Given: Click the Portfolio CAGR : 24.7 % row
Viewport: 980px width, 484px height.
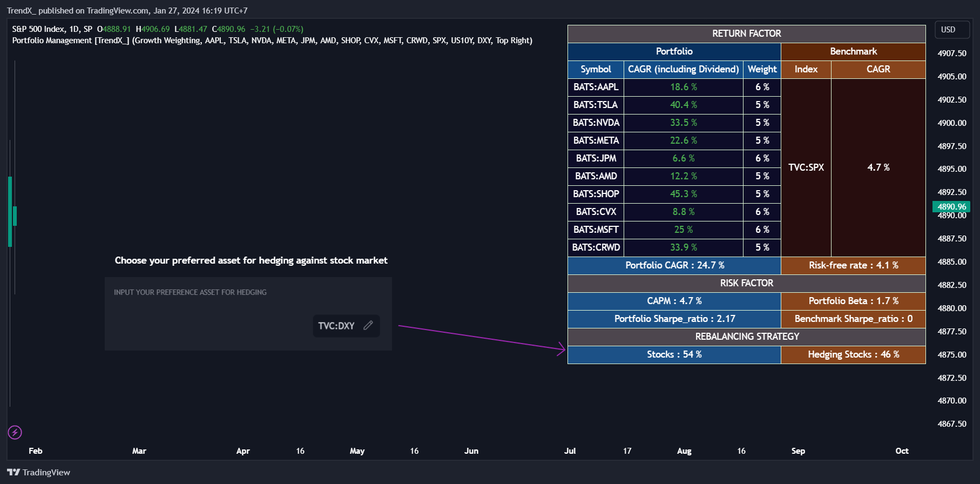Looking at the screenshot, I should [674, 265].
